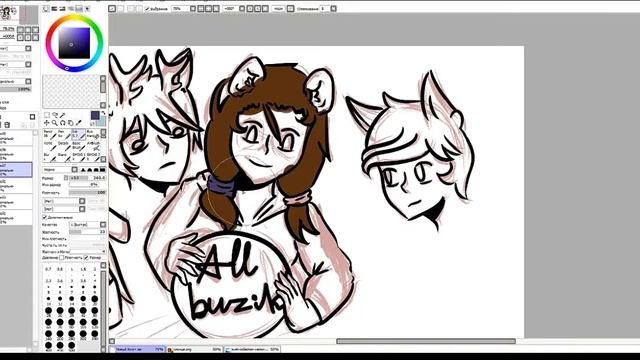The image size is (640, 360).
Task: Delete layer with the trash icon
Action: pyautogui.click(x=7, y=125)
